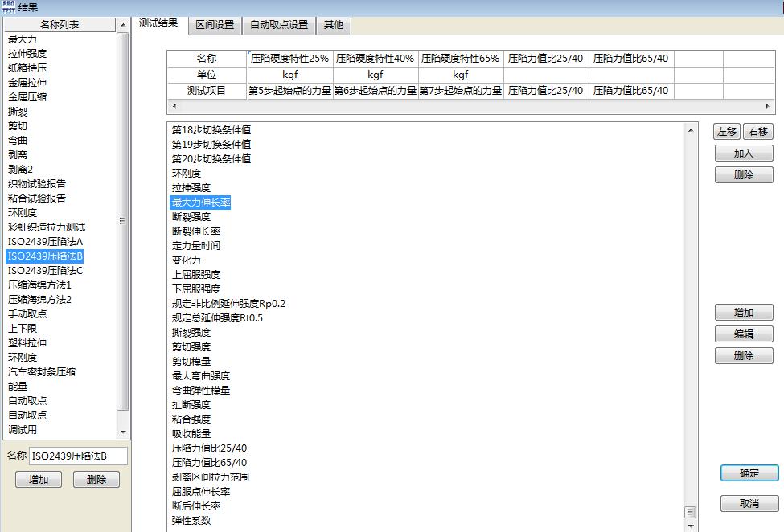This screenshot has width=784, height=532.
Task: Click the PRO TEST application icon in title bar
Action: click(9, 6)
